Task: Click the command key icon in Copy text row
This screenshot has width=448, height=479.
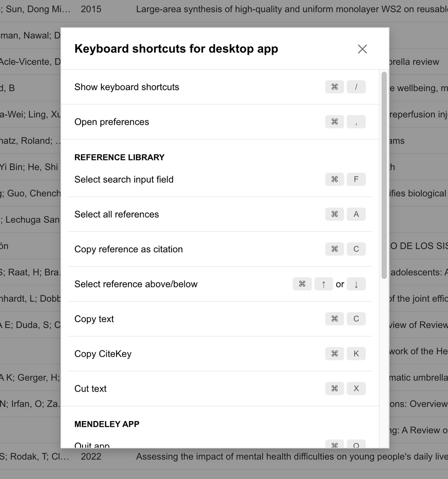Action: point(335,319)
